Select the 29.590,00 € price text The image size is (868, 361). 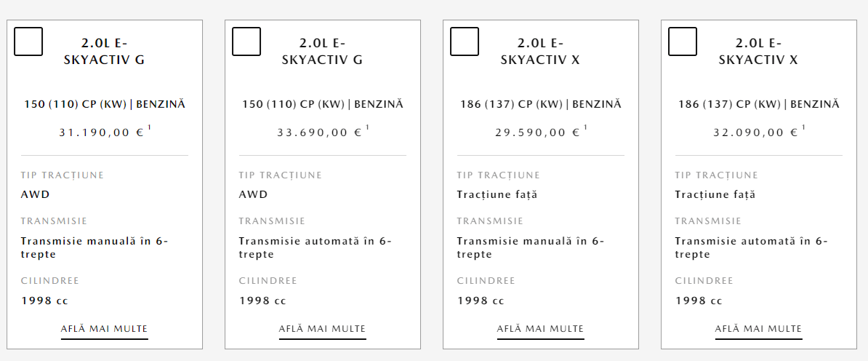[x=537, y=132]
